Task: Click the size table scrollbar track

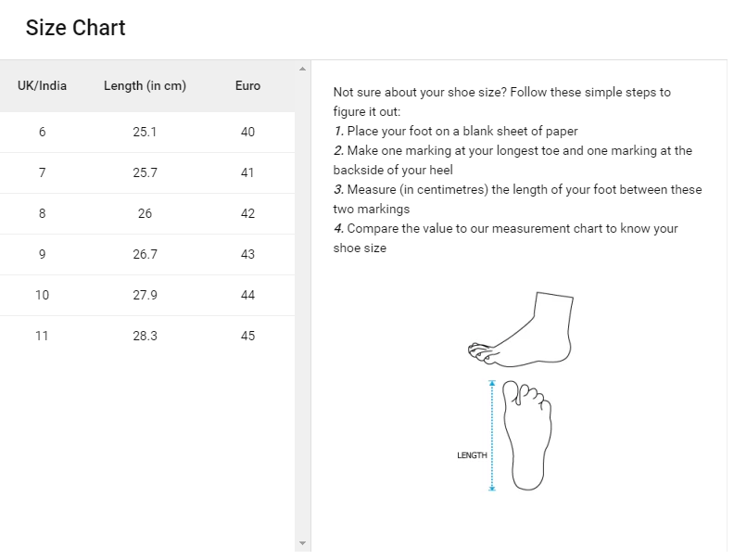Action: coord(302,306)
